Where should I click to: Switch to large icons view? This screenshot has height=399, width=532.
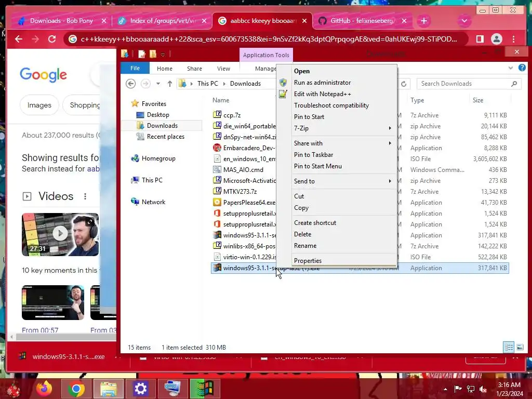pos(520,347)
